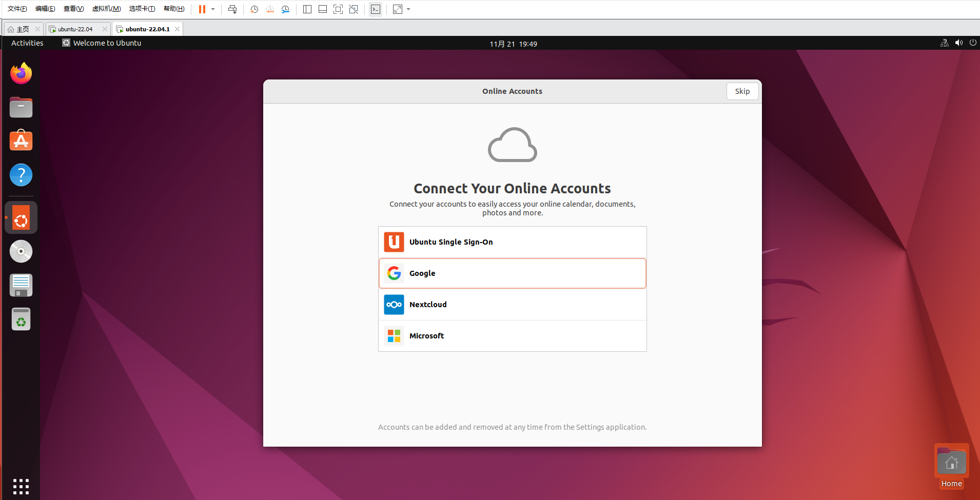
Task: Close the 主页 tab
Action: (37, 29)
